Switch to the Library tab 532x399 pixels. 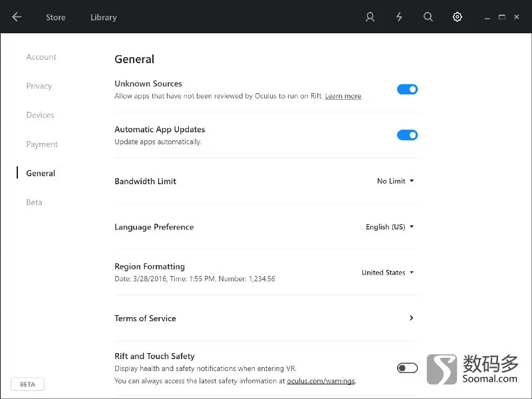(104, 17)
